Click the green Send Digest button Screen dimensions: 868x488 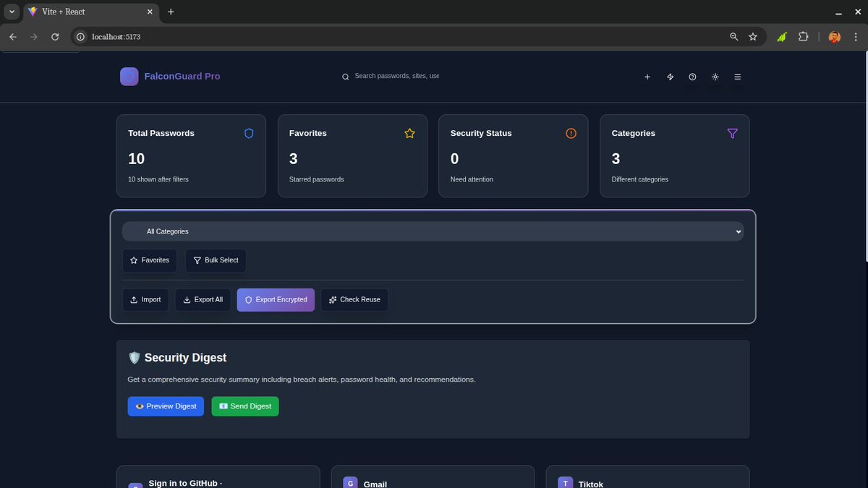(245, 406)
